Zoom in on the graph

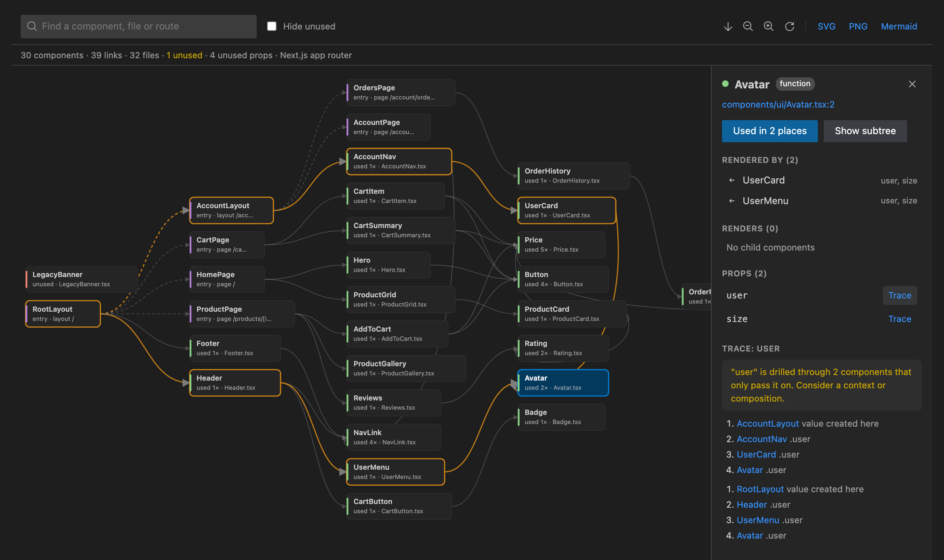click(768, 27)
